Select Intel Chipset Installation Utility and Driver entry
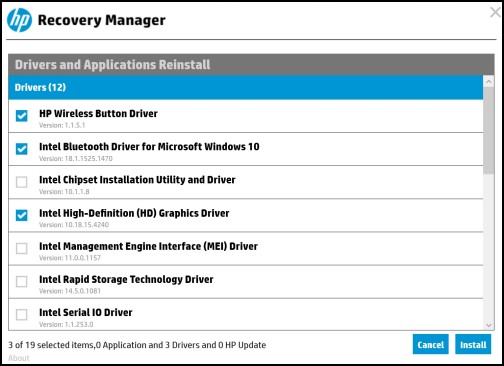Image resolution: width=504 pixels, height=366 pixels. coord(246,182)
